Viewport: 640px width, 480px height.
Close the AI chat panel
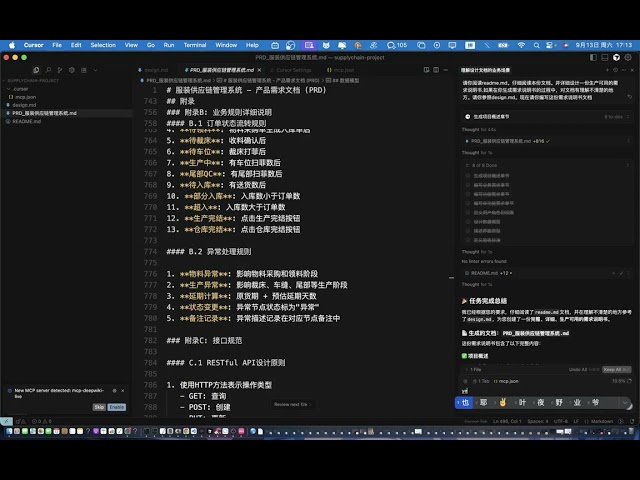[x=632, y=70]
